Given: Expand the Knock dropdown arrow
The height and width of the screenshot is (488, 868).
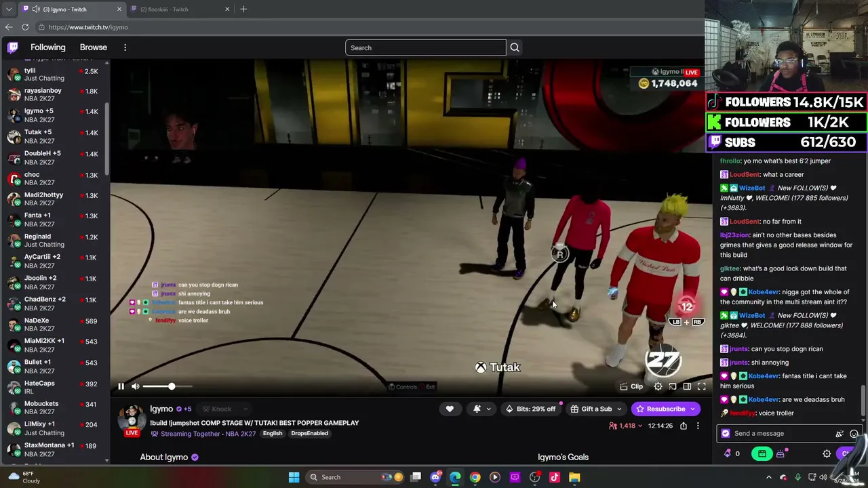Looking at the screenshot, I should point(245,409).
